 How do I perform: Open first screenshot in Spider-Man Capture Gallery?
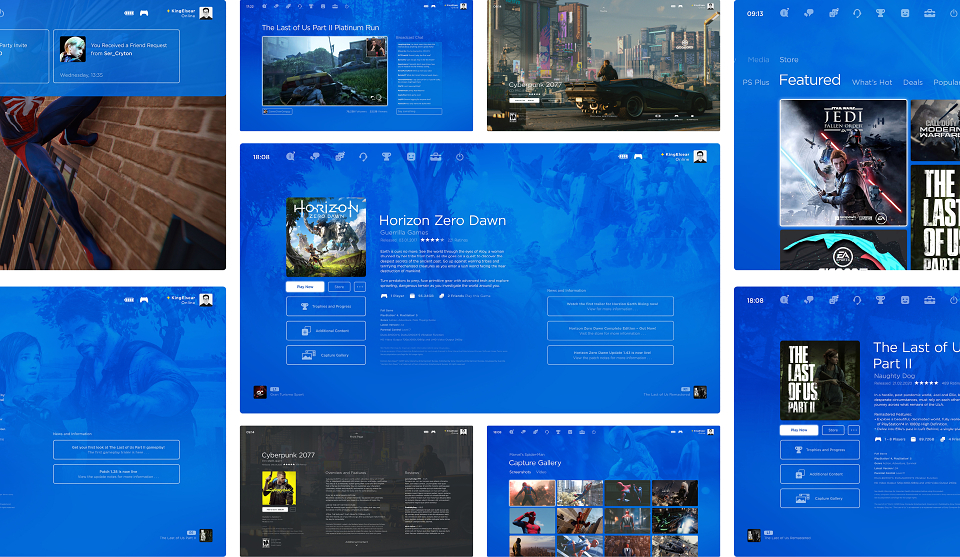[x=532, y=493]
